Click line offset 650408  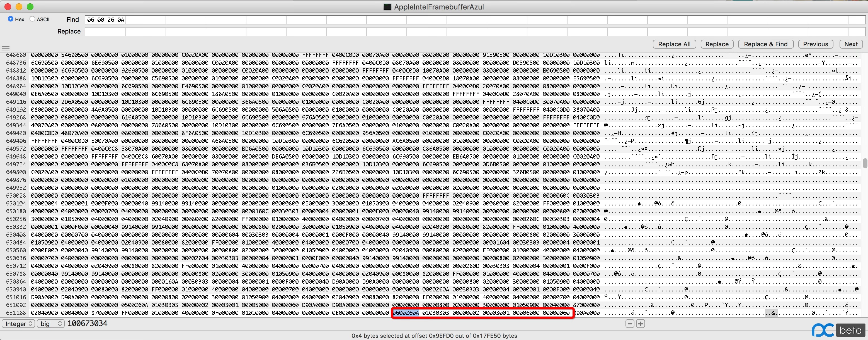tap(16, 235)
